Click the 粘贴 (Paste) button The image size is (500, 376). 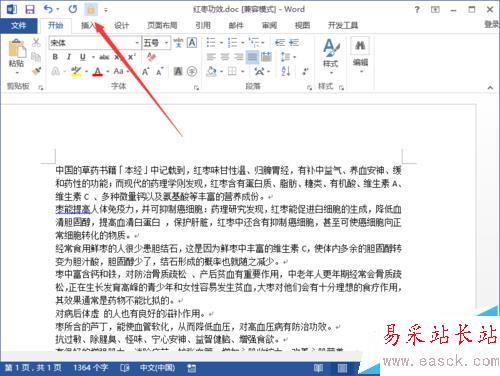tap(17, 53)
